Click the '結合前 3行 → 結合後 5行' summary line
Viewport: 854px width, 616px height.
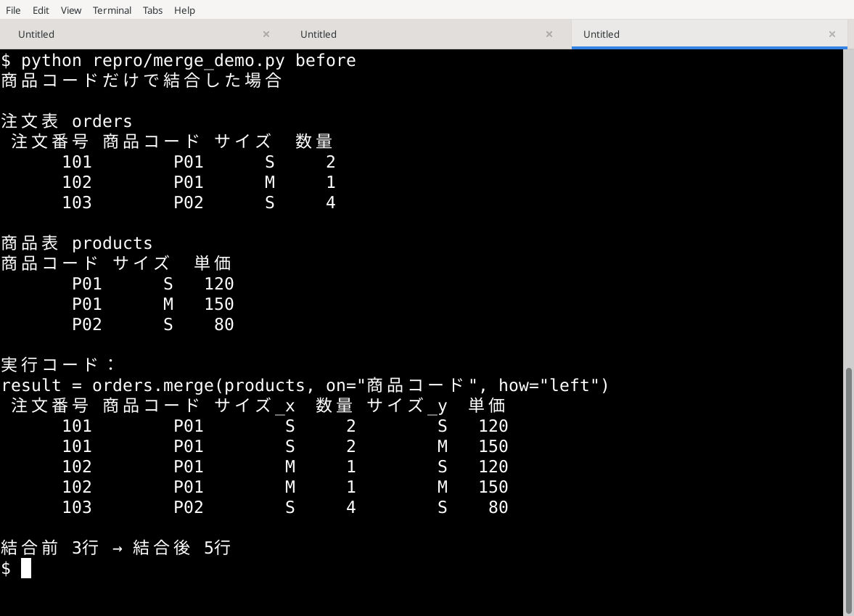[x=116, y=547]
